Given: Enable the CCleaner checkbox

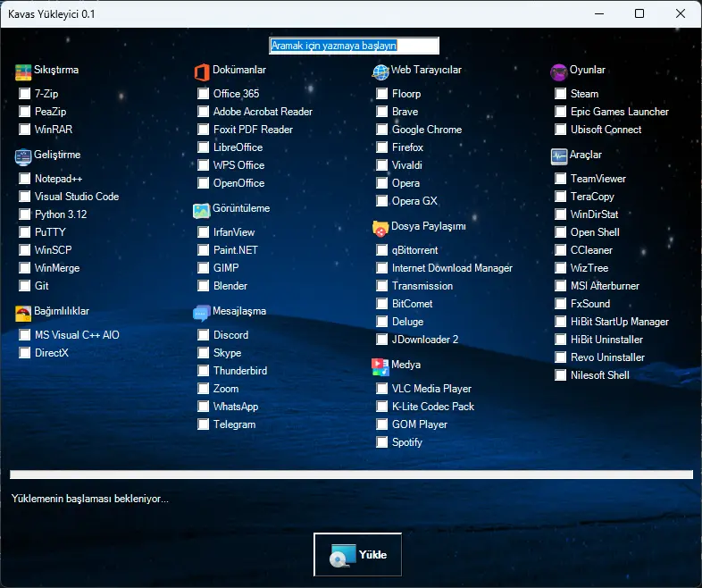Looking at the screenshot, I should (x=561, y=250).
